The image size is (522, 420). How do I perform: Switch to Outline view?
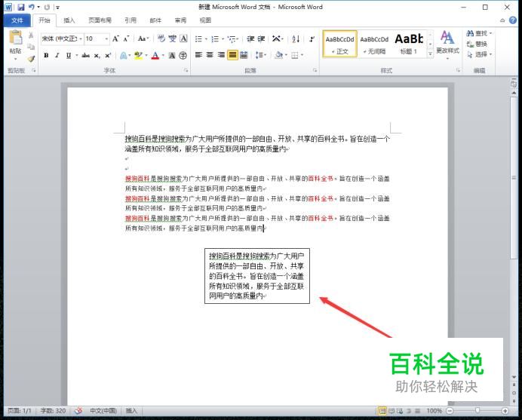click(x=409, y=411)
